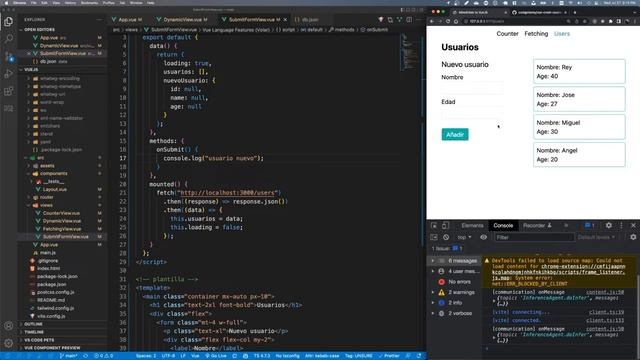This screenshot has width=640, height=360.
Task: Click the errors and warnings count in status bar
Action: [104, 356]
